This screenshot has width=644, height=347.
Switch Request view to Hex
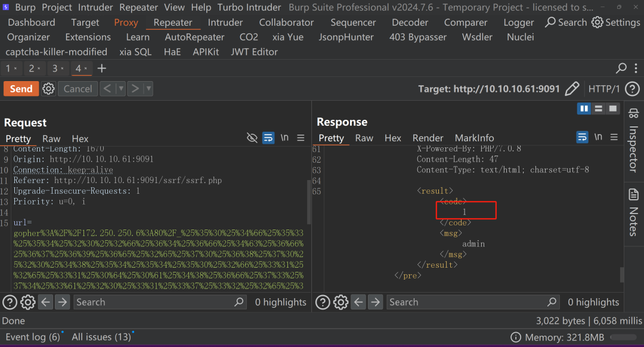pos(80,139)
